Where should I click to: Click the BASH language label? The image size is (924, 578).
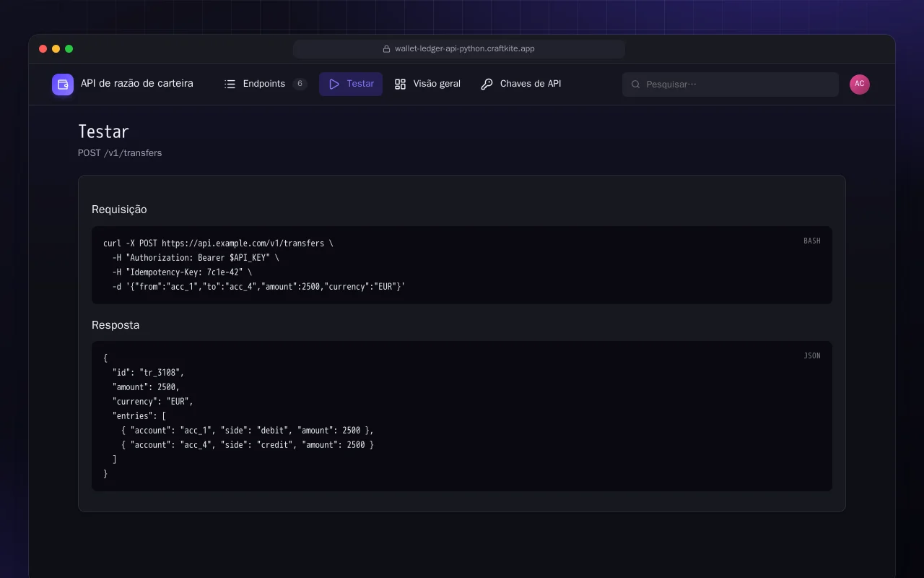pos(812,241)
